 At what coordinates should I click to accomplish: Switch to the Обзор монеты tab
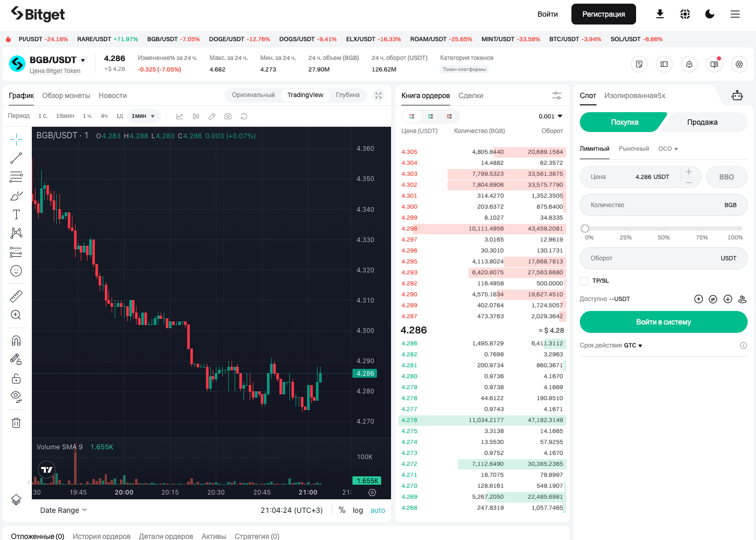66,95
